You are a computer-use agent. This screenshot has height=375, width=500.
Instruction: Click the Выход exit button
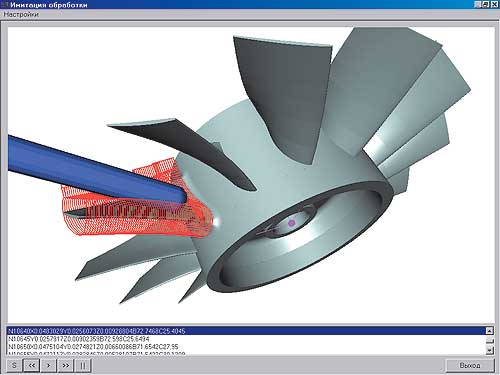pyautogui.click(x=470, y=365)
